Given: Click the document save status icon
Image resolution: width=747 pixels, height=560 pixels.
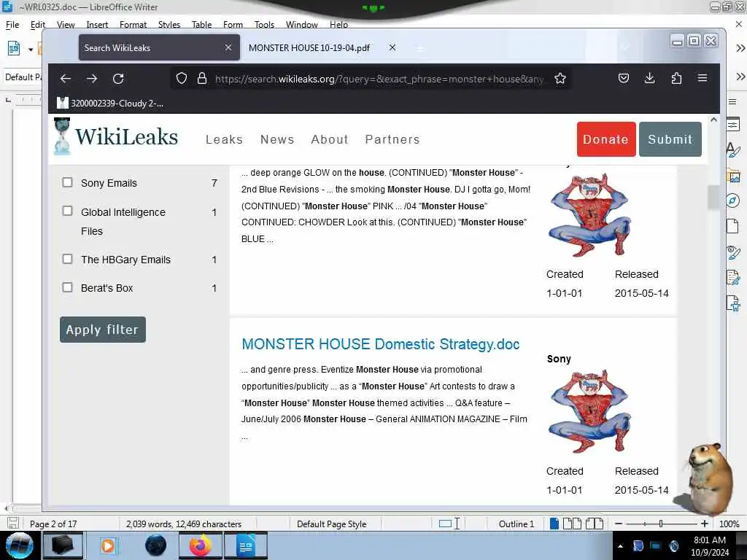Looking at the screenshot, I should point(13,524).
